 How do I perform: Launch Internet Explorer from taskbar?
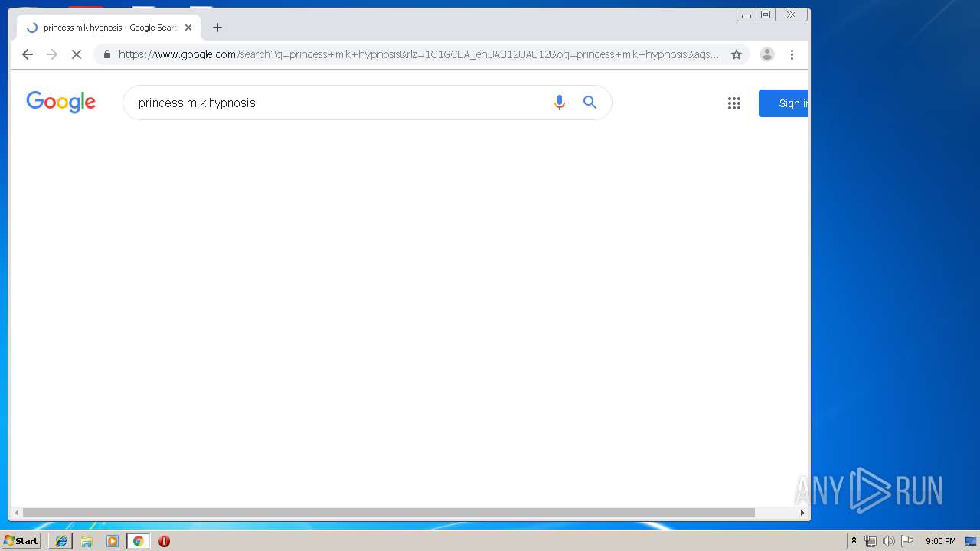click(x=61, y=541)
